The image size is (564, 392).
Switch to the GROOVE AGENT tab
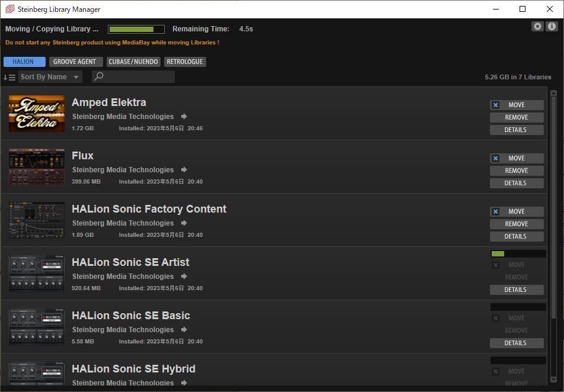(76, 62)
